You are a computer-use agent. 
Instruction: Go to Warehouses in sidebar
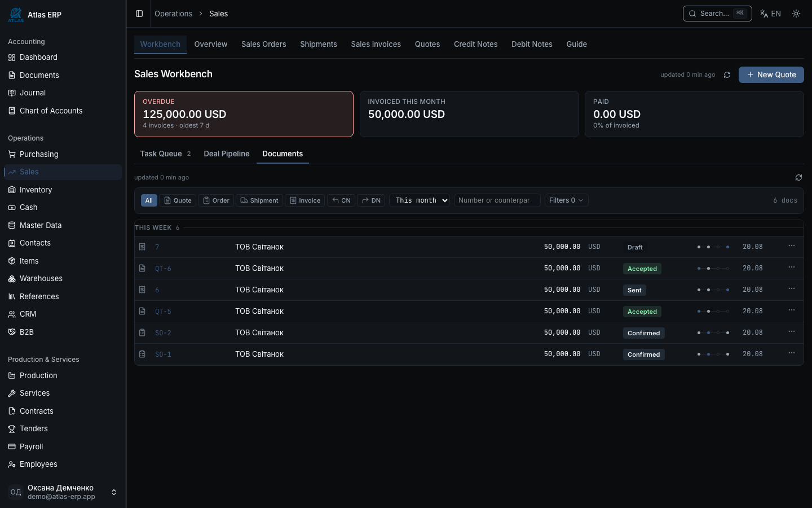63,278
